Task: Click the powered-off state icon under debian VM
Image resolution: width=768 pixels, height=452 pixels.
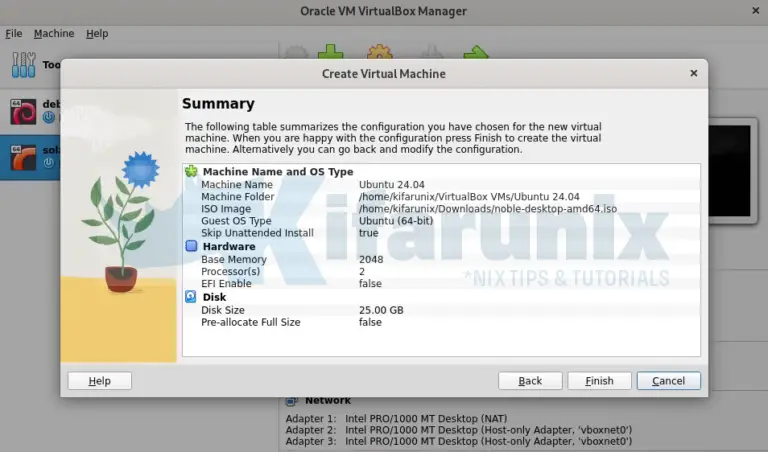Action: (x=48, y=118)
